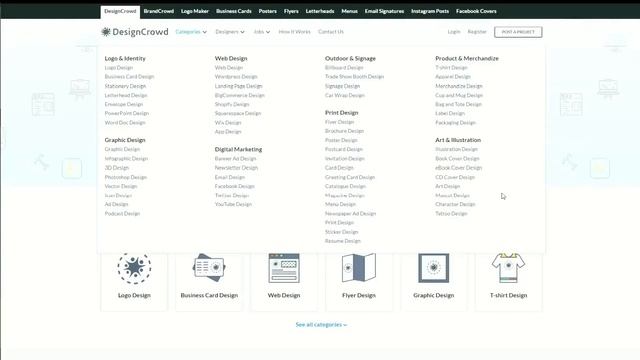Open Logo Maker in top bar
Screen dimensions: 640x360
pyautogui.click(x=195, y=11)
